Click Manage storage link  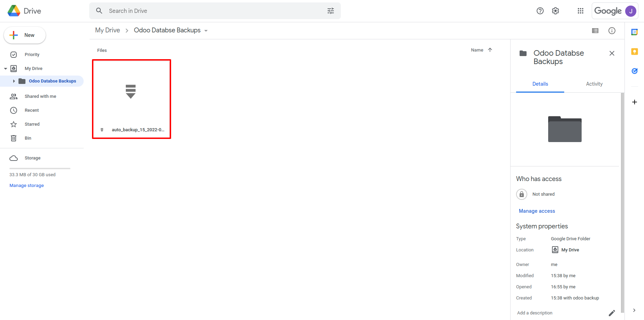coord(26,186)
